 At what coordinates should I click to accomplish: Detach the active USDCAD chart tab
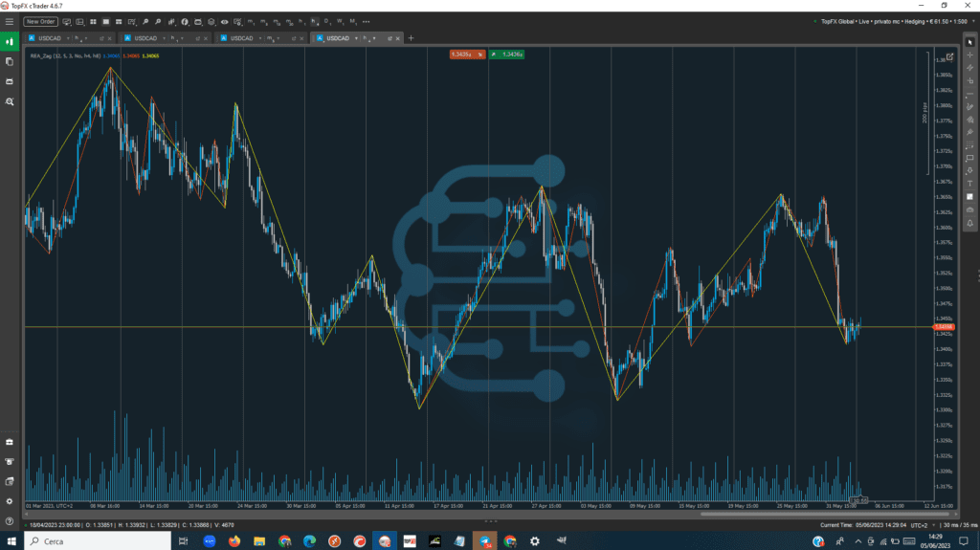pyautogui.click(x=390, y=39)
